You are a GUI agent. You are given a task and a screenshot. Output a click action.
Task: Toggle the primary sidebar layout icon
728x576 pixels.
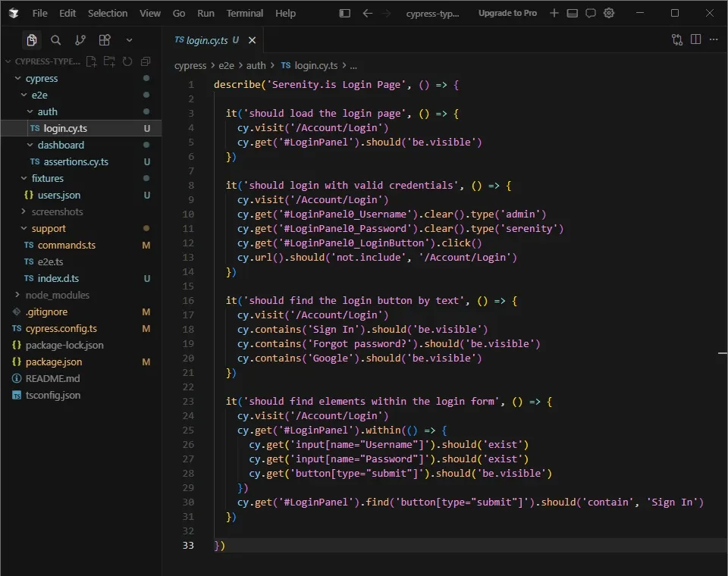coord(345,13)
